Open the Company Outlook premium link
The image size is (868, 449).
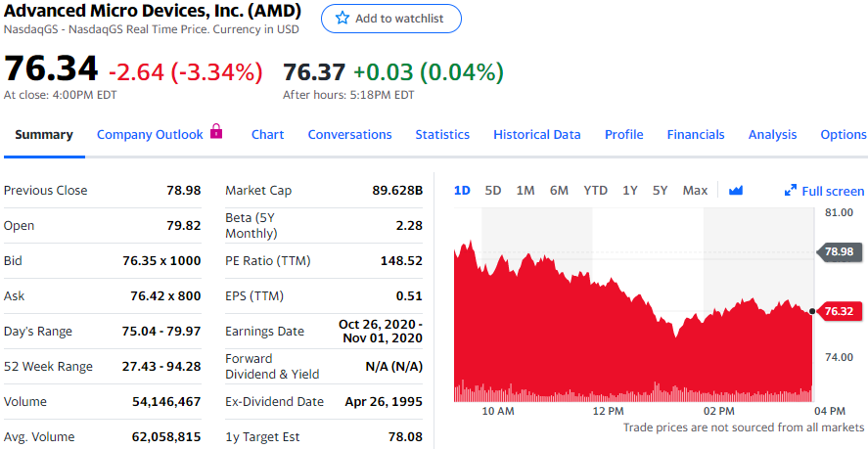click(150, 135)
